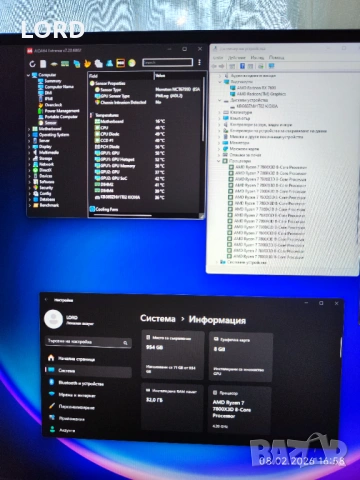Click the round green-yellow icon in AIDA64 toolbar
360x480 pixels.
132,63
